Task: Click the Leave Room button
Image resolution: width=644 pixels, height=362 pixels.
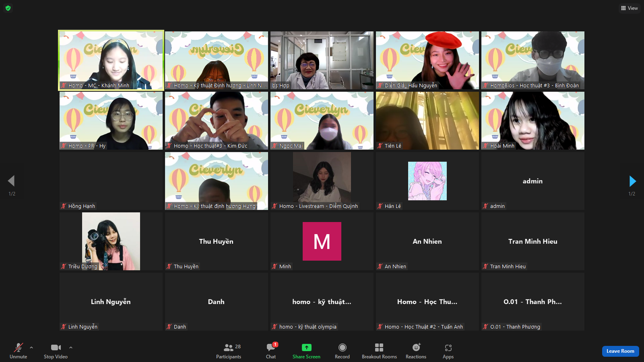Action: pos(620,351)
